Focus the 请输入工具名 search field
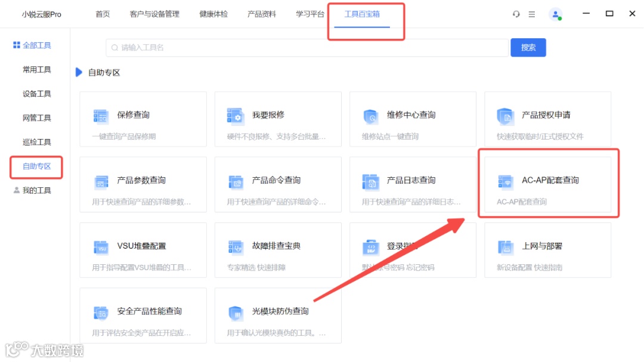Image resolution: width=644 pixels, height=362 pixels. pyautogui.click(x=307, y=48)
